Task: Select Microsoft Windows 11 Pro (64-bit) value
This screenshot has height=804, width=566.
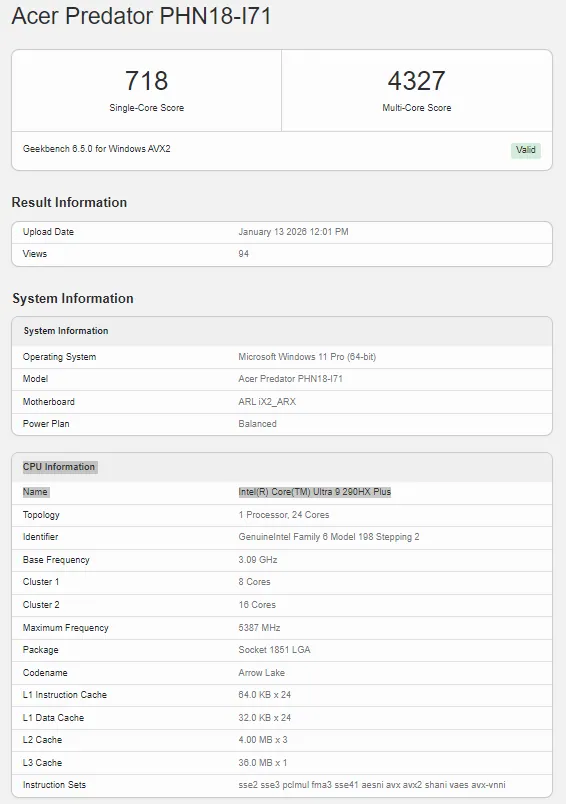Action: 307,357
